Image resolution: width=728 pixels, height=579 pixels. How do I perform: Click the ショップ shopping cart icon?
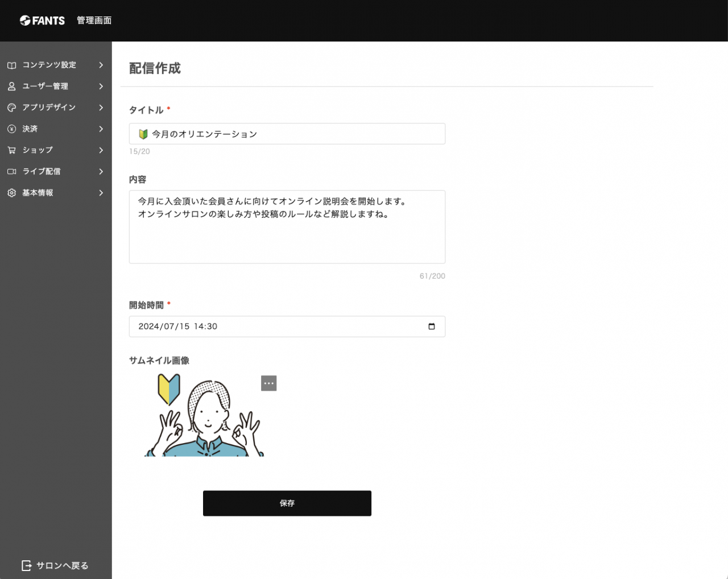pos(11,150)
